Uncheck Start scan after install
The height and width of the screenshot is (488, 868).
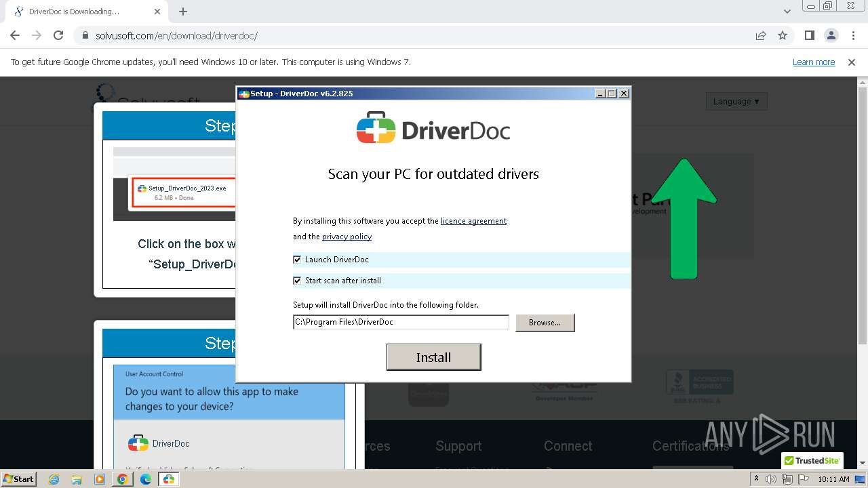click(297, 281)
